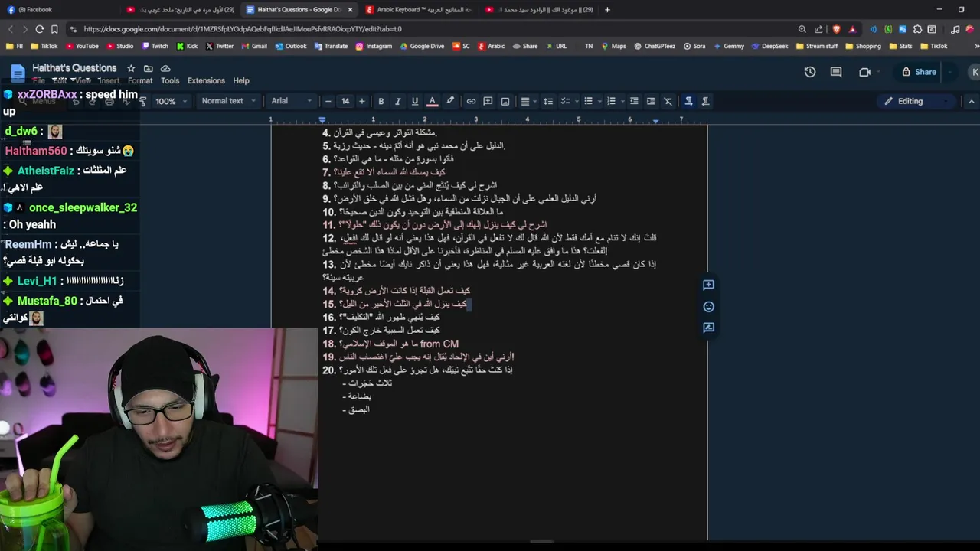Open a new browser tab
The width and height of the screenshot is (980, 551).
coord(607,10)
